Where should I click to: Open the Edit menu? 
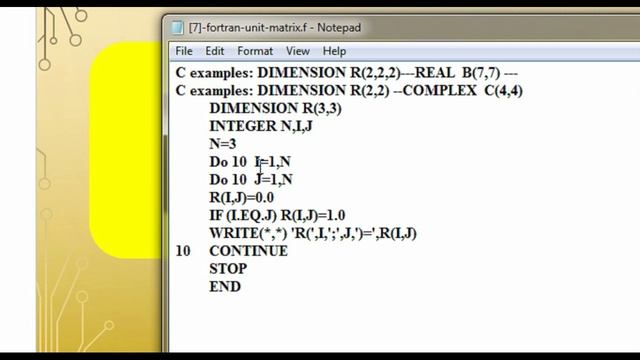pos(215,51)
